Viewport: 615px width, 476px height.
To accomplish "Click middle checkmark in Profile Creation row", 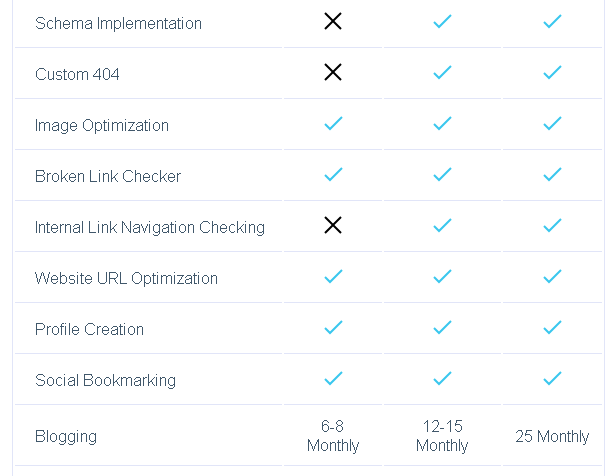I will 442,328.
